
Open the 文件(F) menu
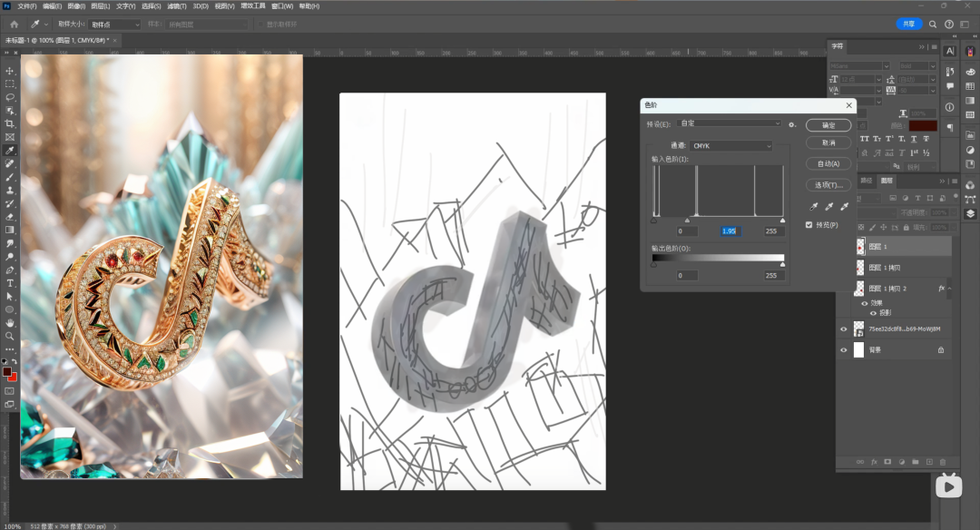(27, 6)
